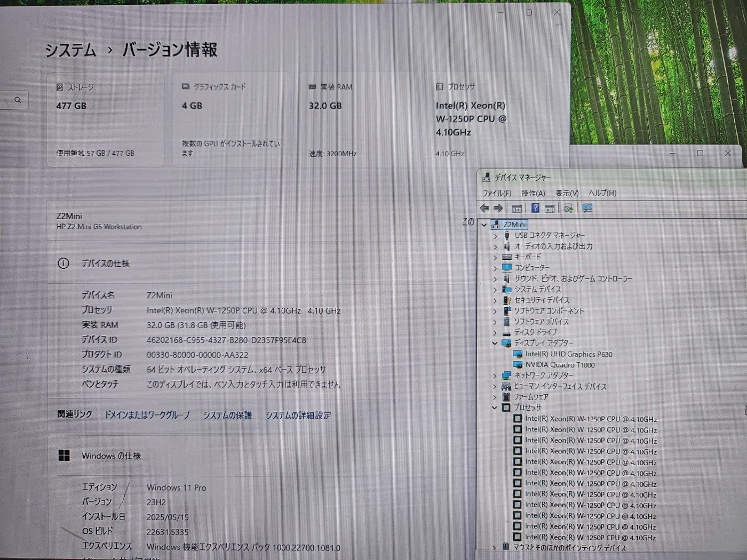
Task: Expand the ネットワーク アダプター category
Action: point(495,375)
